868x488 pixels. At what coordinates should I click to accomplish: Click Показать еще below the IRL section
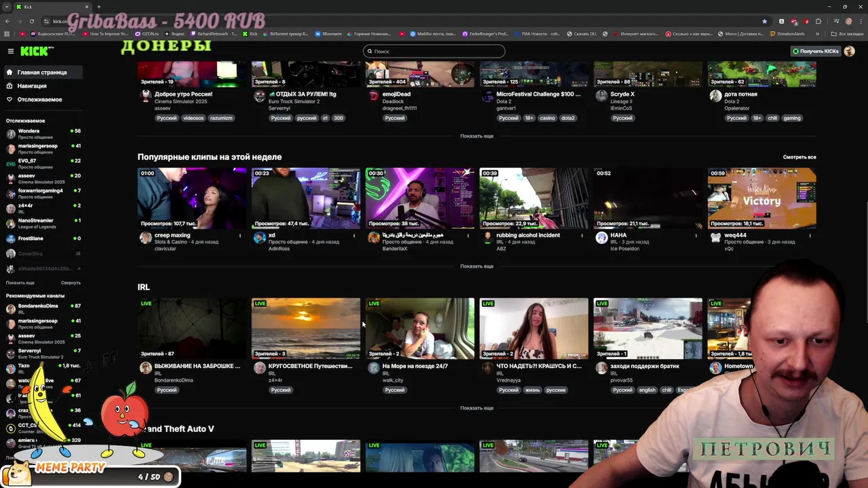click(477, 408)
